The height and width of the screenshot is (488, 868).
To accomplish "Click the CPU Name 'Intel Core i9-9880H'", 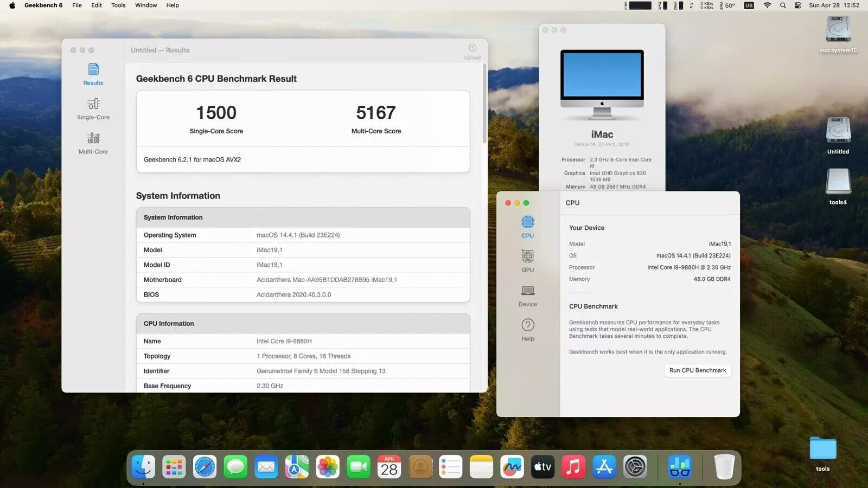I will (x=284, y=341).
